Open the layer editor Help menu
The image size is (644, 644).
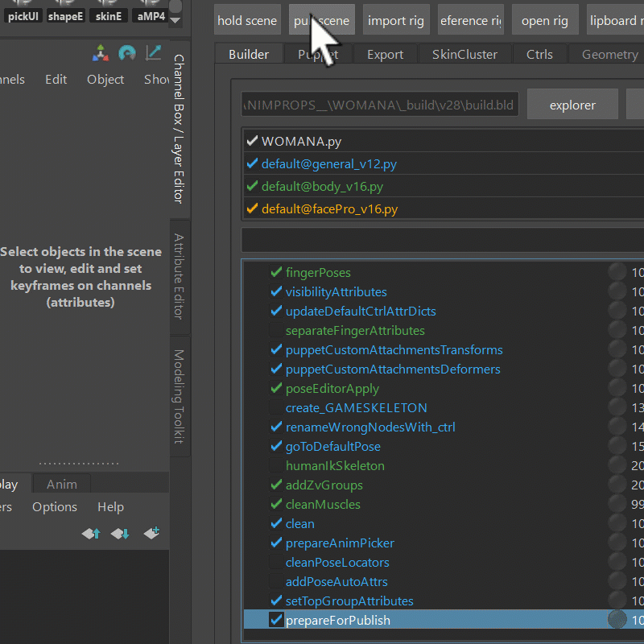tap(110, 507)
